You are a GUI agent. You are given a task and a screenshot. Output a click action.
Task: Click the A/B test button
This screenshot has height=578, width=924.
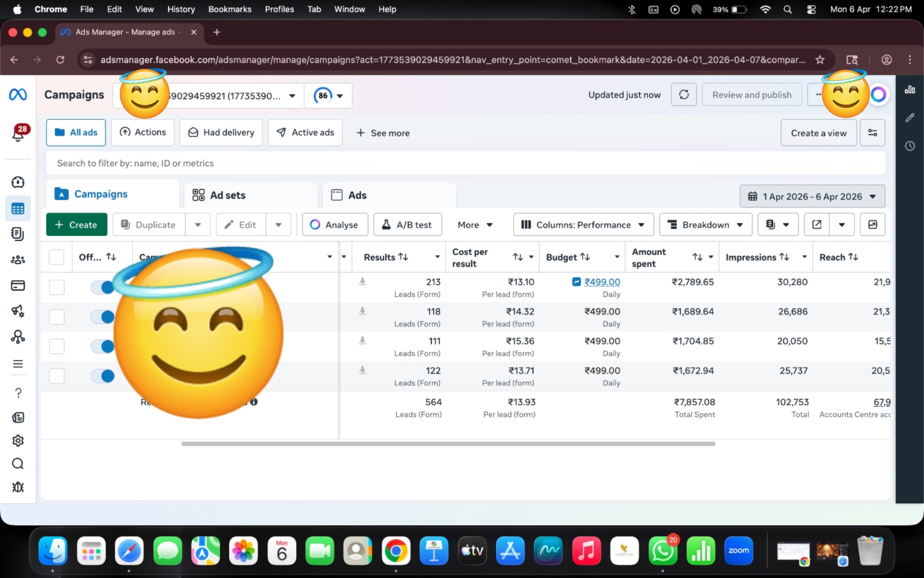click(x=407, y=225)
